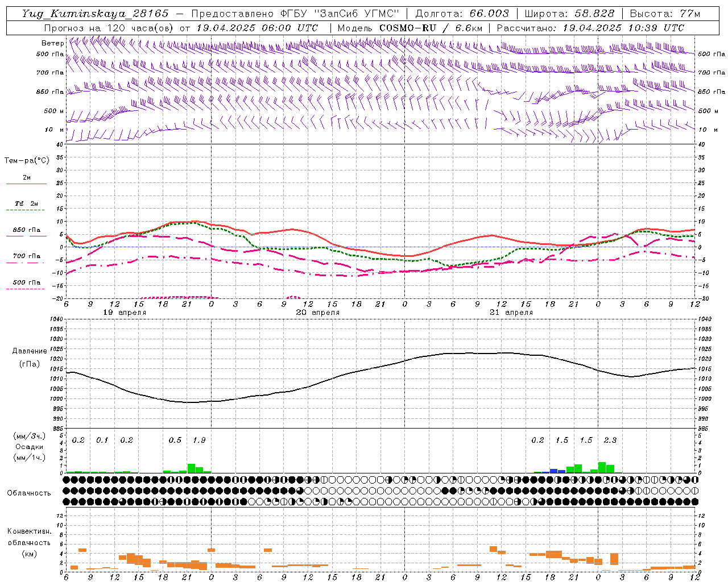
Task: Click the 'Тем-ра(°C)' temperature panel label
Action: (x=27, y=161)
